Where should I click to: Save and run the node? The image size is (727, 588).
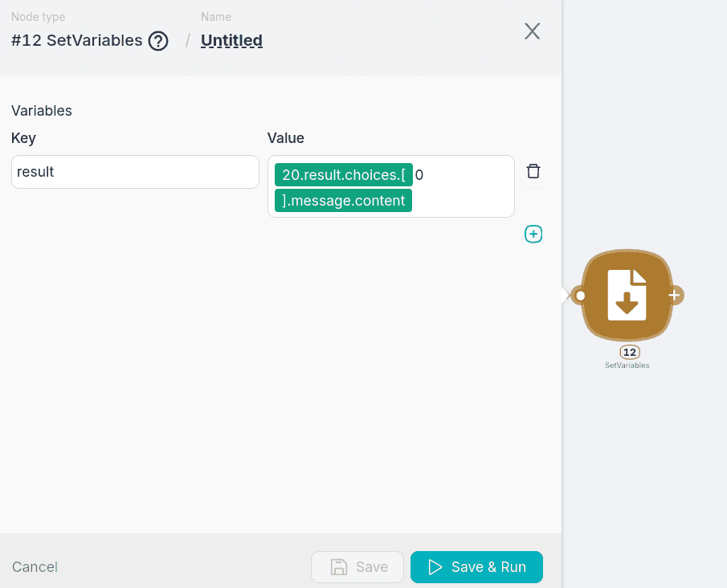coord(476,567)
